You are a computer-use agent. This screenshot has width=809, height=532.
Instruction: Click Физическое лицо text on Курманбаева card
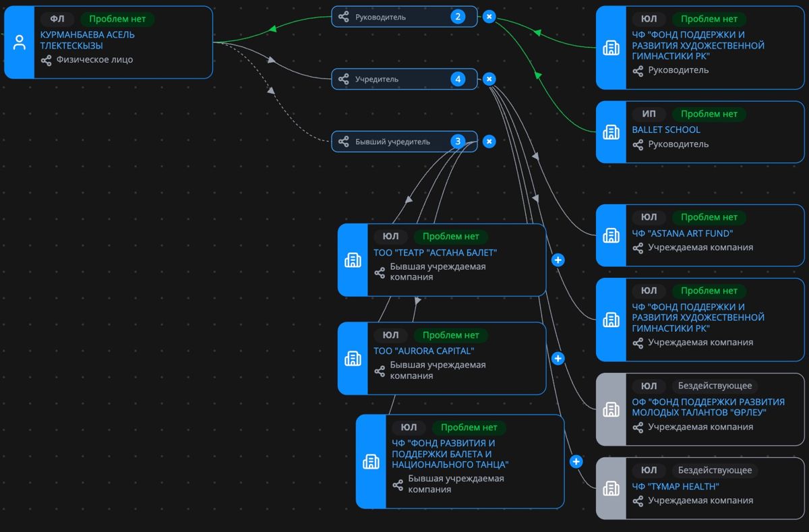[x=94, y=60]
